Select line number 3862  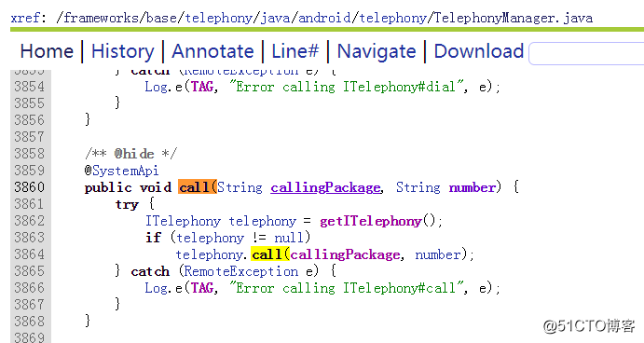click(29, 222)
